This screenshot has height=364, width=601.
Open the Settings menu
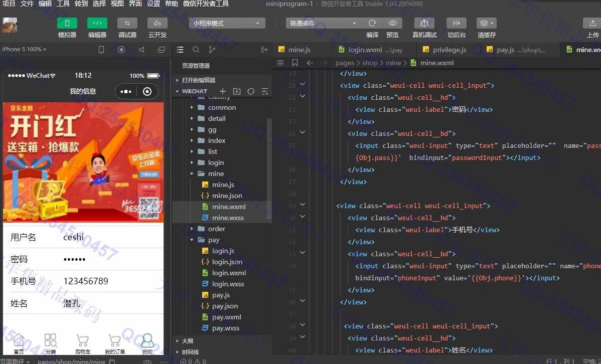pos(154,4)
